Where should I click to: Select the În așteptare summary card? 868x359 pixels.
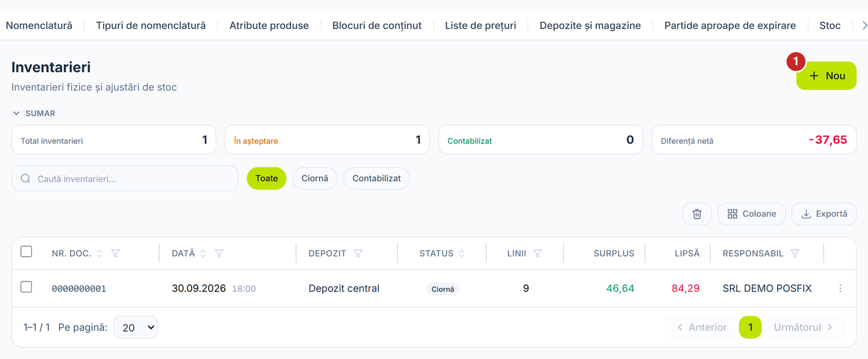point(327,140)
